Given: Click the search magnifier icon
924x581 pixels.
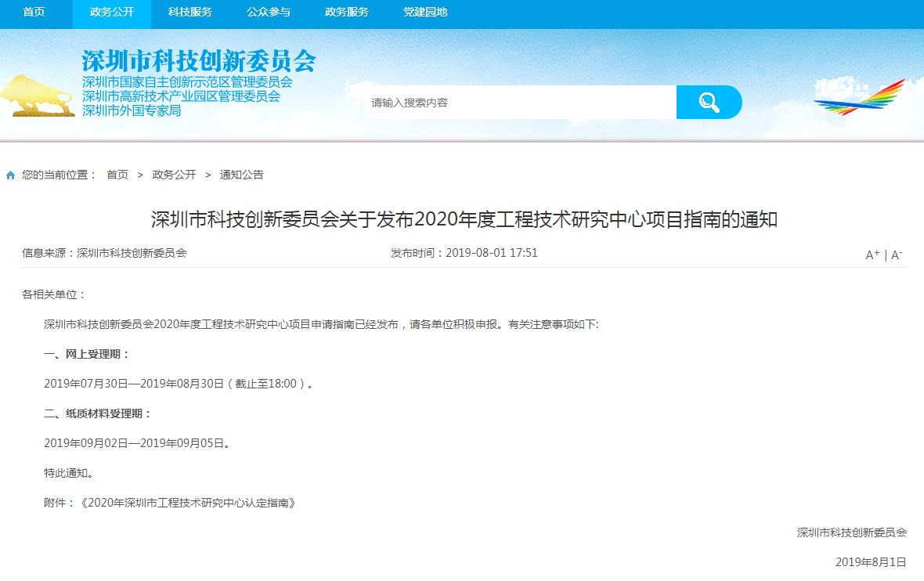Looking at the screenshot, I should pyautogui.click(x=709, y=101).
